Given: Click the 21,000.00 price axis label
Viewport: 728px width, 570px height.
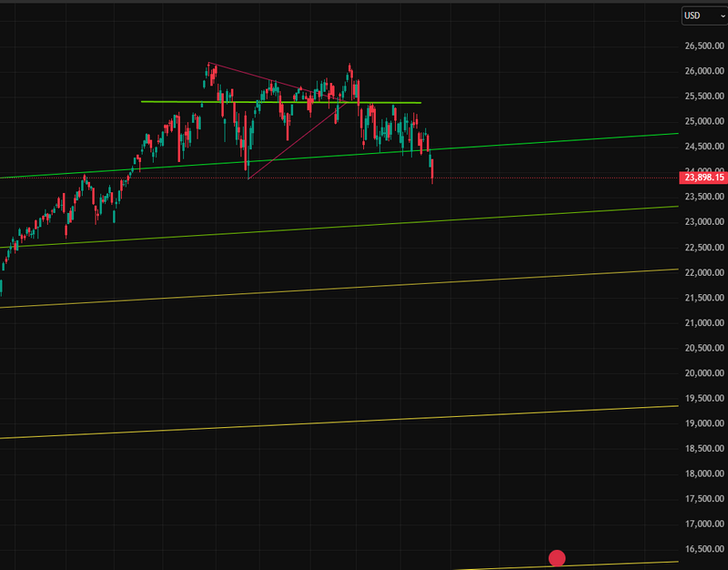Looking at the screenshot, I should click(x=704, y=322).
